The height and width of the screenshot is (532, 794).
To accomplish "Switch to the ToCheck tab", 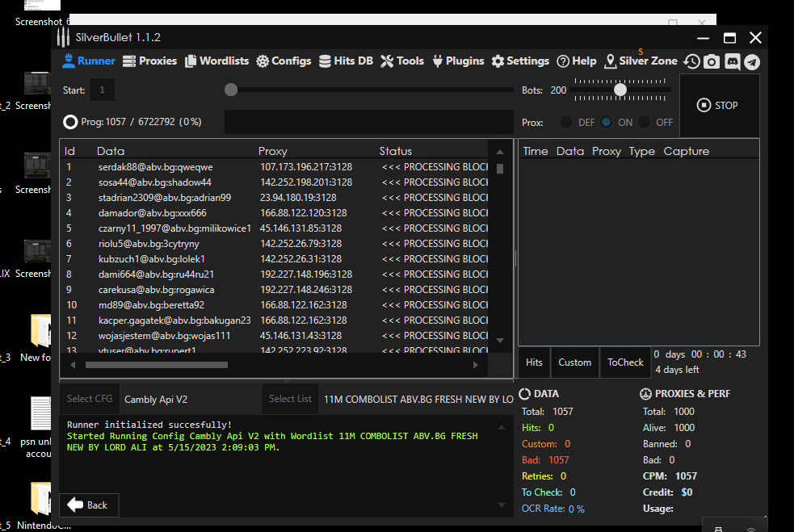I will (625, 362).
